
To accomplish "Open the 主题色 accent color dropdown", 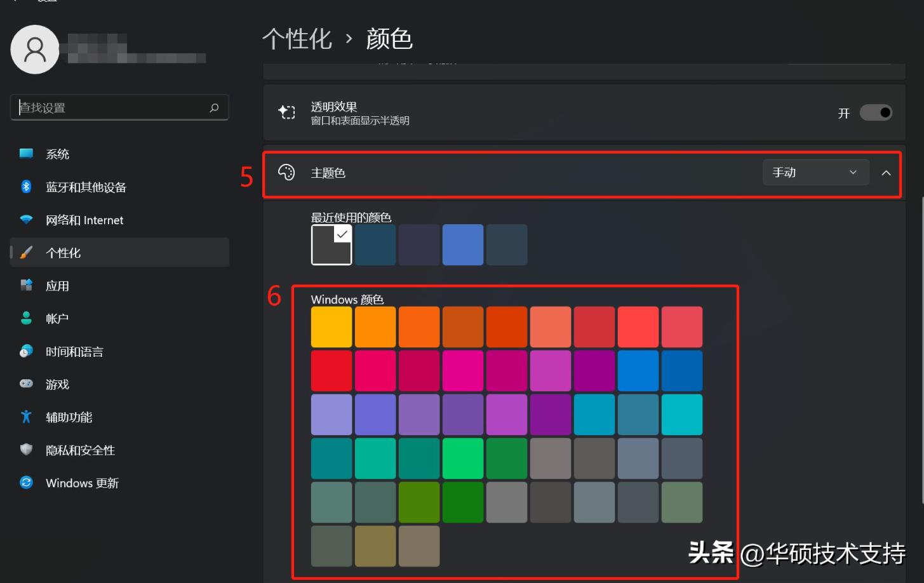I will point(815,172).
